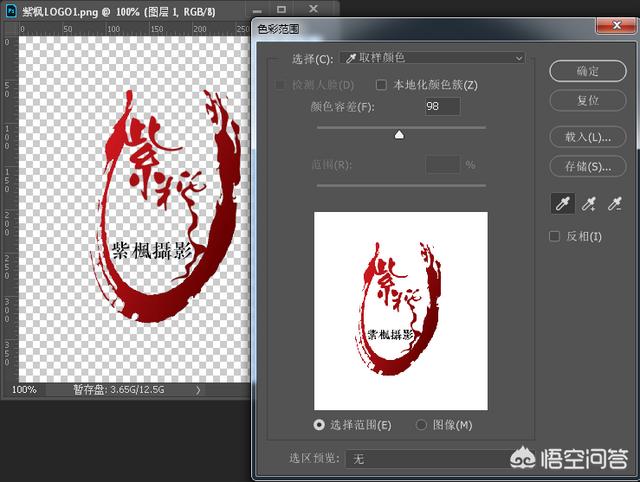This screenshot has height=482, width=640.
Task: Click the Photoshop Ps icon in title tab
Action: pos(11,8)
